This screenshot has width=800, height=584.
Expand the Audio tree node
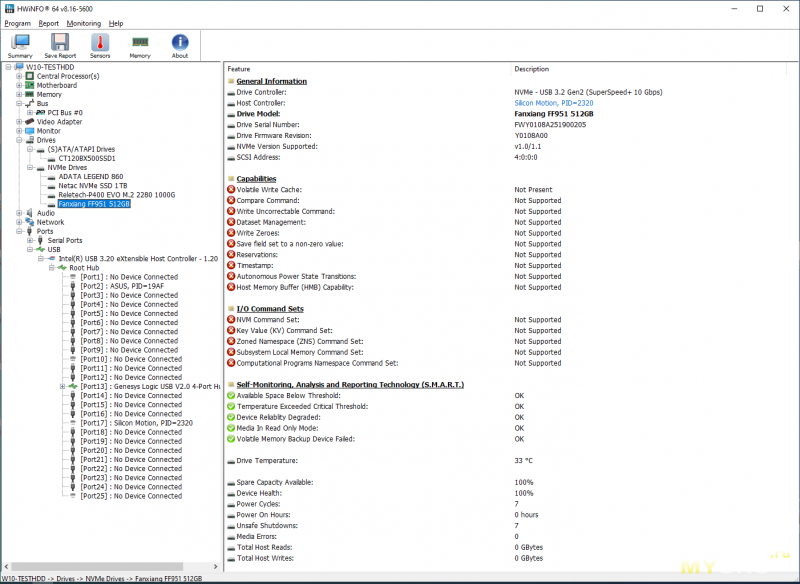[x=19, y=213]
